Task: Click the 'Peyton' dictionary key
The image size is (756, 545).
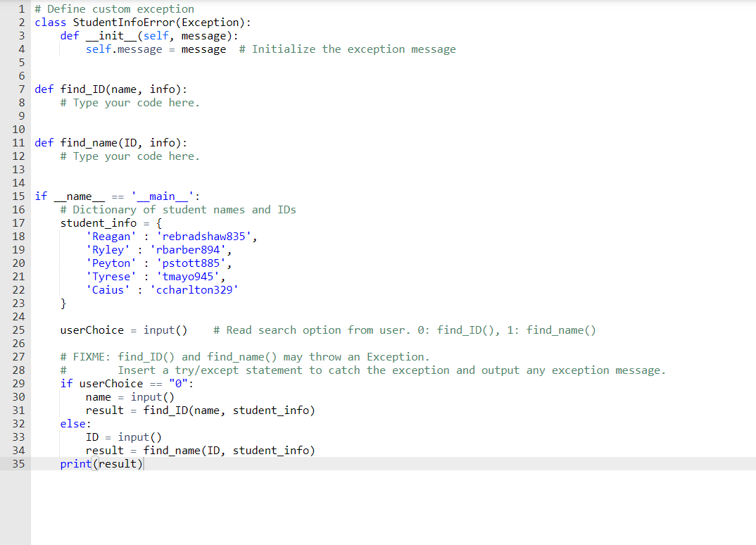Action: point(111,264)
